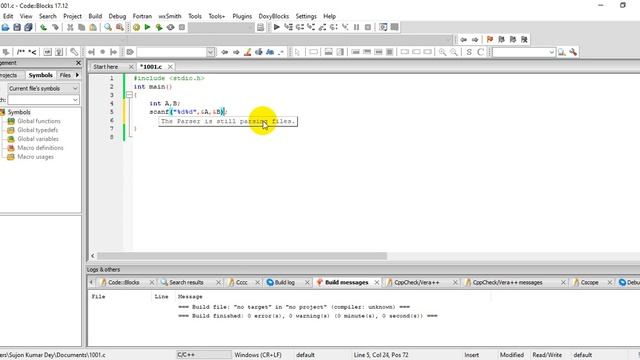Open the Current file's symbols dropdown
Image resolution: width=640 pixels, height=360 pixels.
tap(43, 89)
